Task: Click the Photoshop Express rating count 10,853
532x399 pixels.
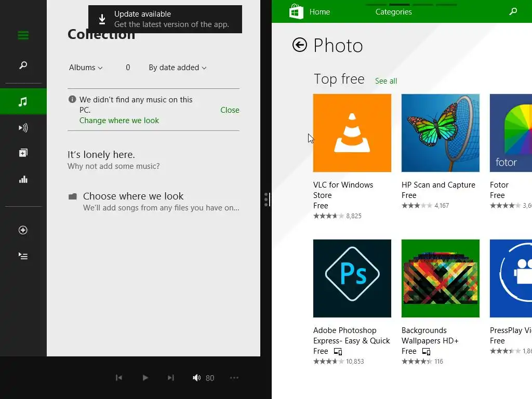Action: 355,362
